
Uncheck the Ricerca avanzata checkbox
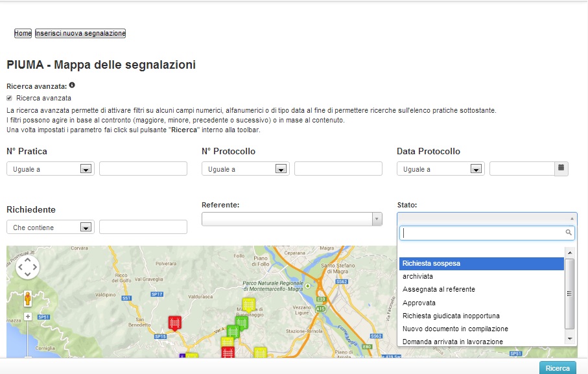(9, 98)
